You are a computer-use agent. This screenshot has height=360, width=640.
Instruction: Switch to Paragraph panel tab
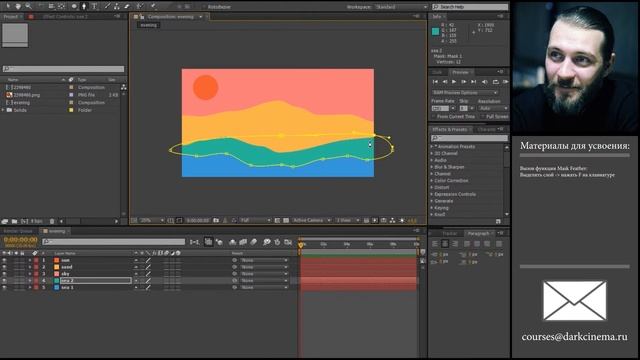click(478, 233)
